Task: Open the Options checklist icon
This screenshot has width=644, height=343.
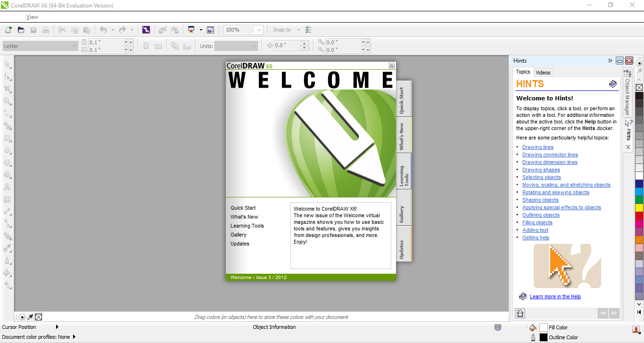Action: [x=308, y=30]
